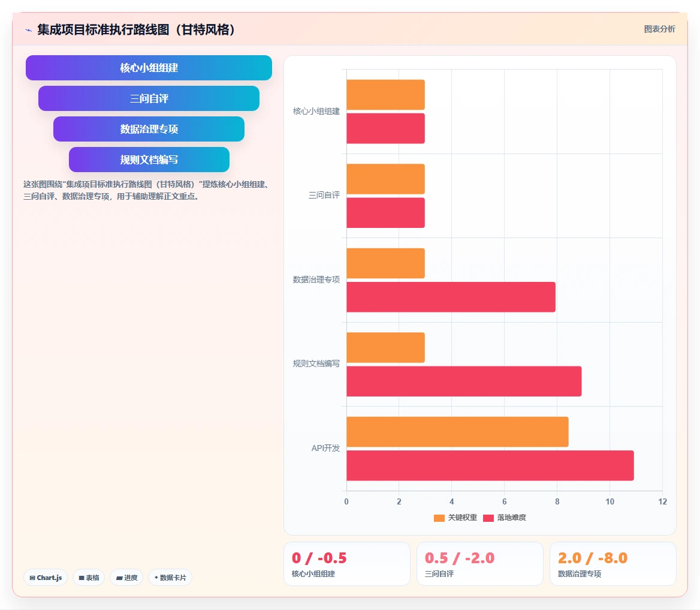Image resolution: width=700 pixels, height=610 pixels.
Task: Select the 规则文档编写 funnel stage
Action: (x=149, y=160)
